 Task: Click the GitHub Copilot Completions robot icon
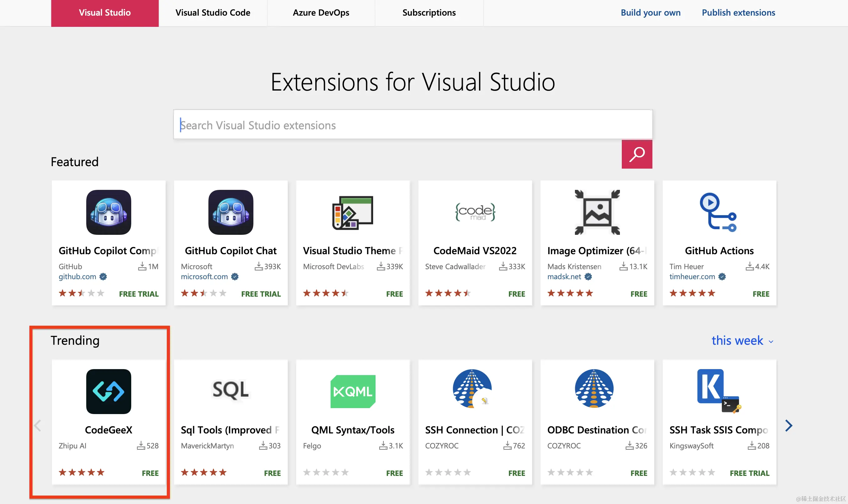coord(108,212)
